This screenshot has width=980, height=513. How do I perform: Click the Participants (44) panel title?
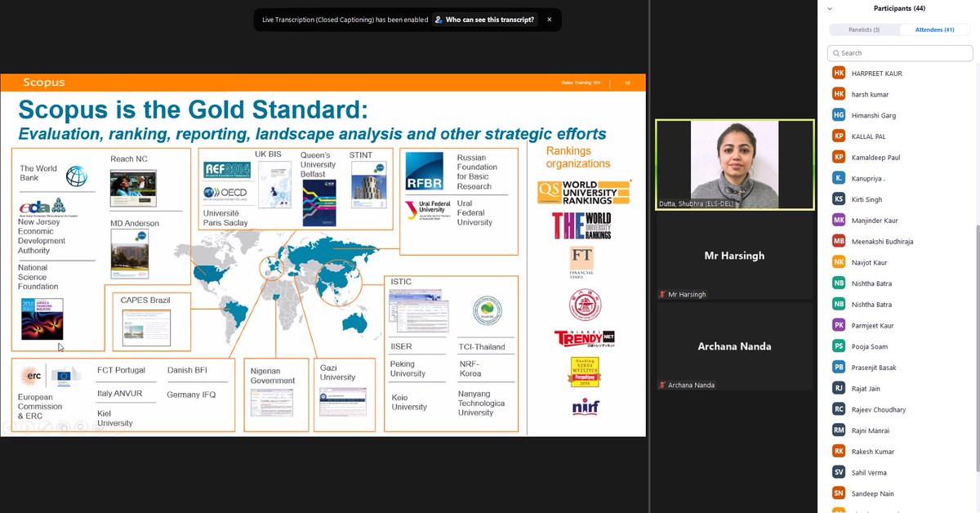click(899, 8)
